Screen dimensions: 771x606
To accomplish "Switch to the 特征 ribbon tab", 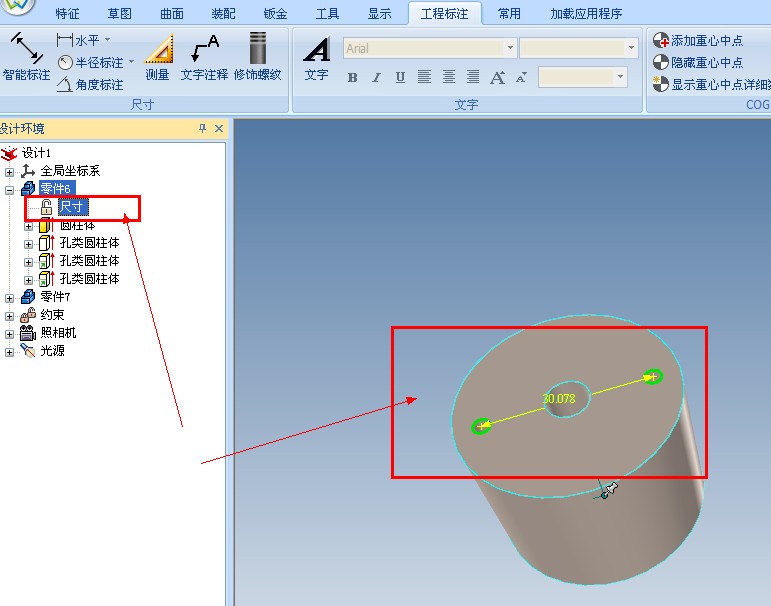I will (x=68, y=14).
